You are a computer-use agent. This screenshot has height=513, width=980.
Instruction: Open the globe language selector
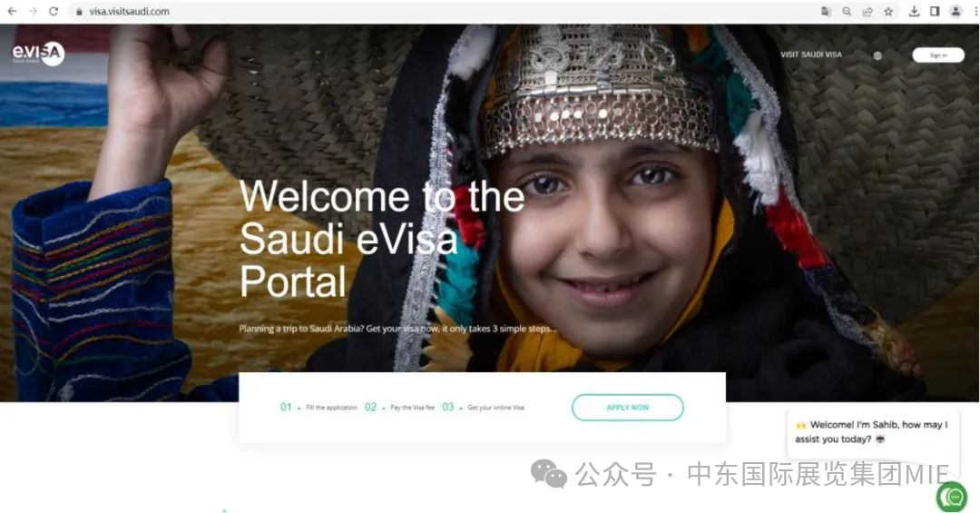(877, 55)
